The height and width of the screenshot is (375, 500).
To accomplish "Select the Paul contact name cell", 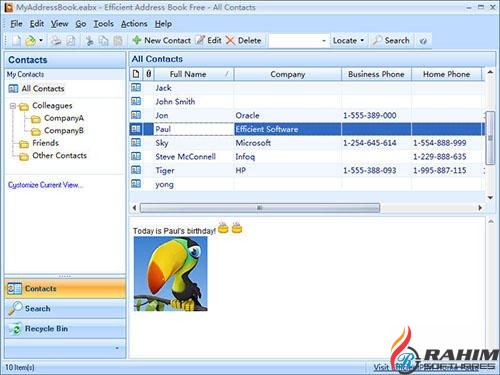I will tap(194, 129).
